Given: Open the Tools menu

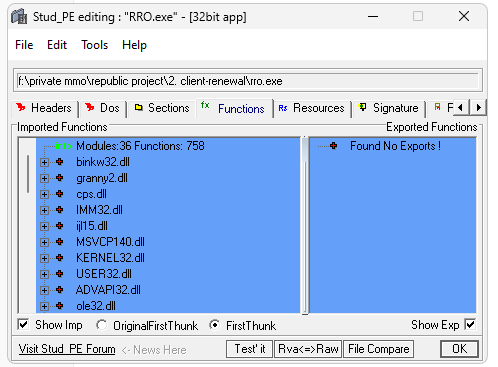Looking at the screenshot, I should pyautogui.click(x=95, y=45).
